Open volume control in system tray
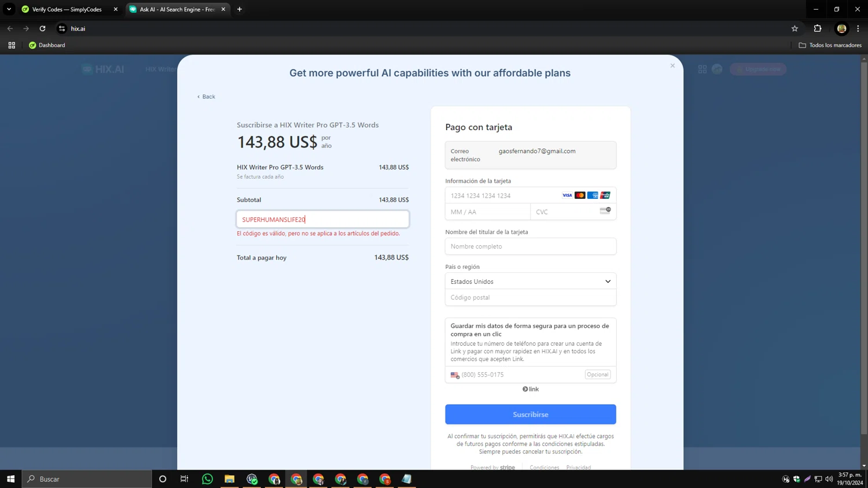 pyautogui.click(x=829, y=479)
